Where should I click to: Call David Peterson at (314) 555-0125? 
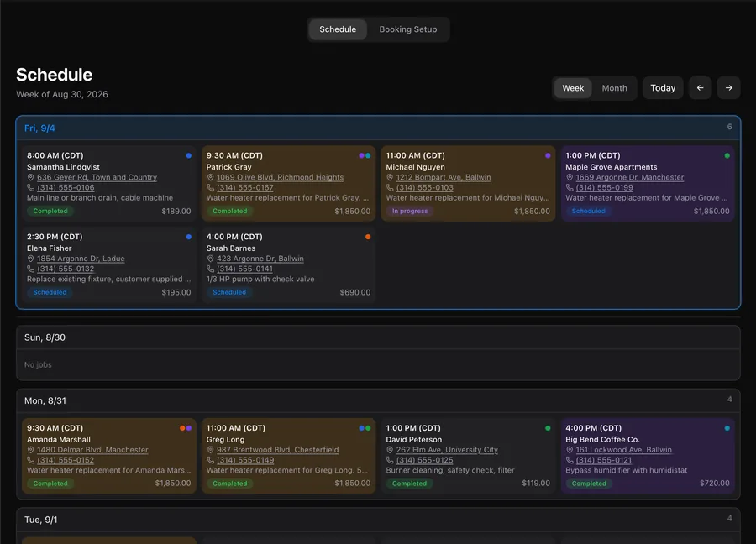424,460
